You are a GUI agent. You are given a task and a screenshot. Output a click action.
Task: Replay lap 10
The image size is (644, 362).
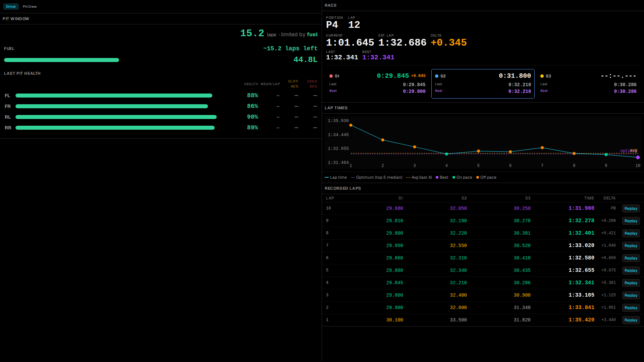click(x=631, y=208)
